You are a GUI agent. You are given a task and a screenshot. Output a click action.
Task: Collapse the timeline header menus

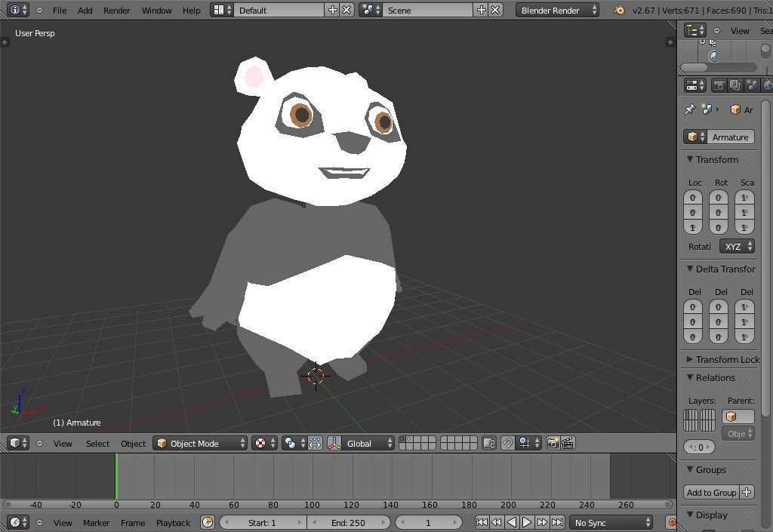pyautogui.click(x=39, y=522)
